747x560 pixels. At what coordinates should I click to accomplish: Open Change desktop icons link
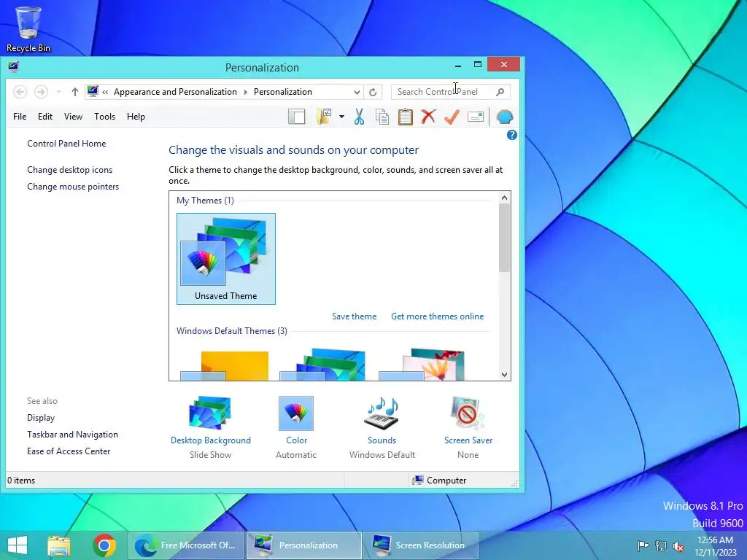pyautogui.click(x=69, y=169)
